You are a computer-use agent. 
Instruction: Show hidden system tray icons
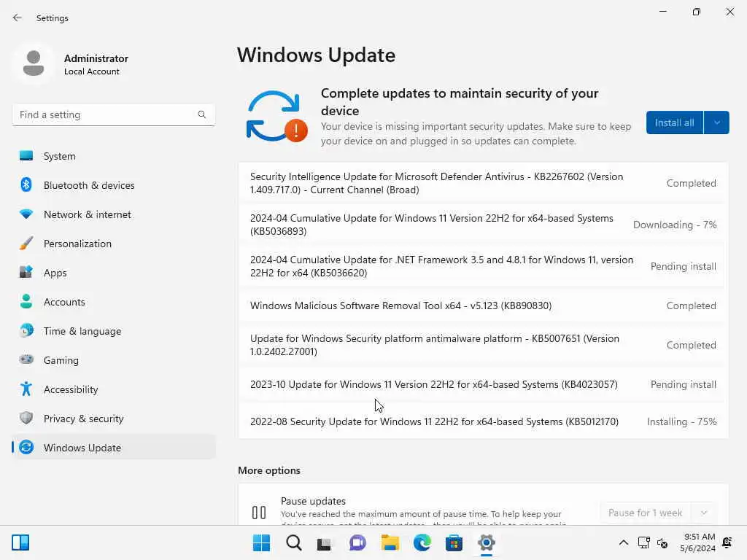(623, 542)
